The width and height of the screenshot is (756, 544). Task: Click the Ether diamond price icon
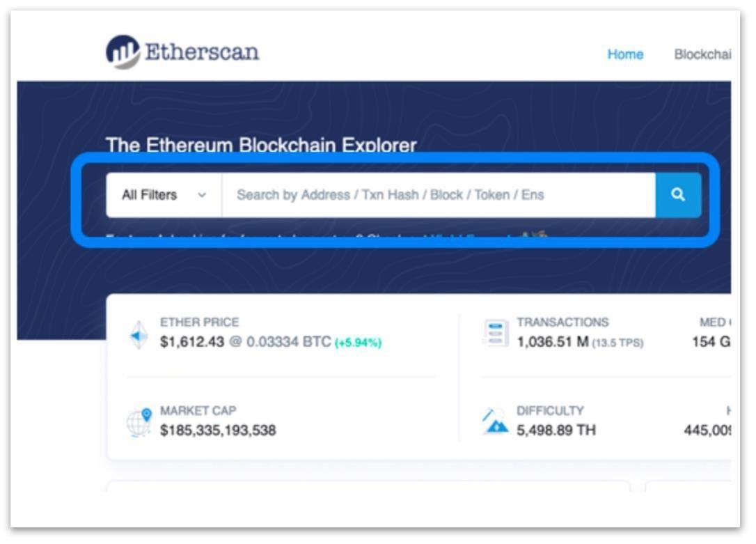tap(139, 334)
